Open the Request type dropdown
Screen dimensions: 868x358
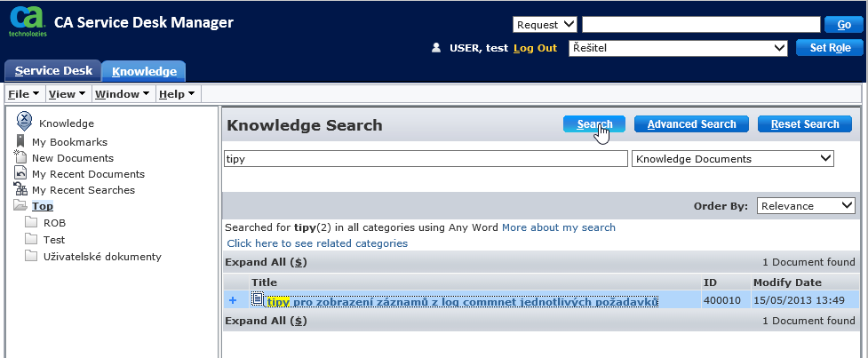click(545, 25)
